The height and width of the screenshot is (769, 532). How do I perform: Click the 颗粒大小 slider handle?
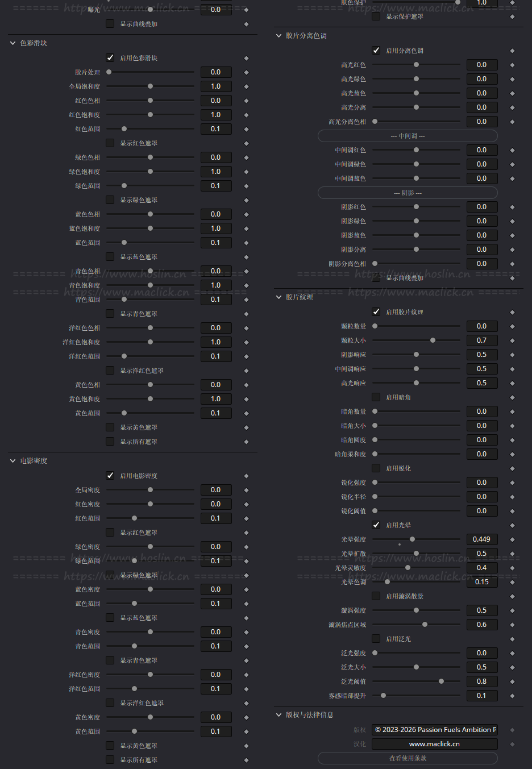coord(433,340)
